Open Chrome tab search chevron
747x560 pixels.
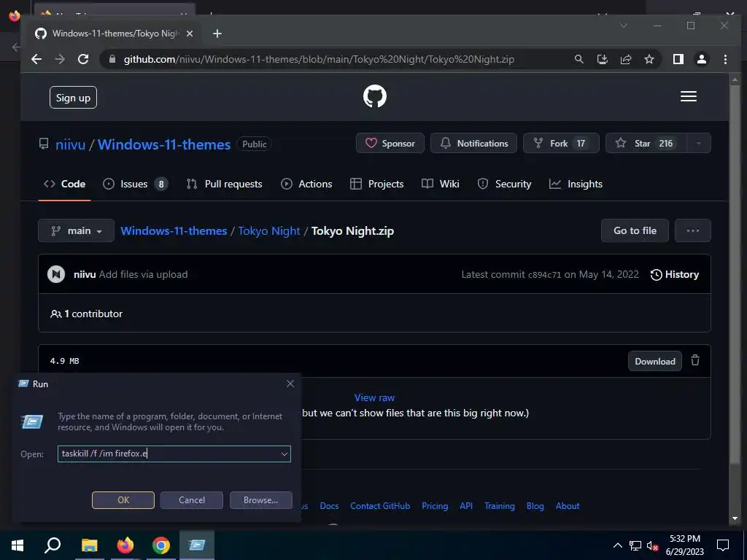click(x=623, y=26)
